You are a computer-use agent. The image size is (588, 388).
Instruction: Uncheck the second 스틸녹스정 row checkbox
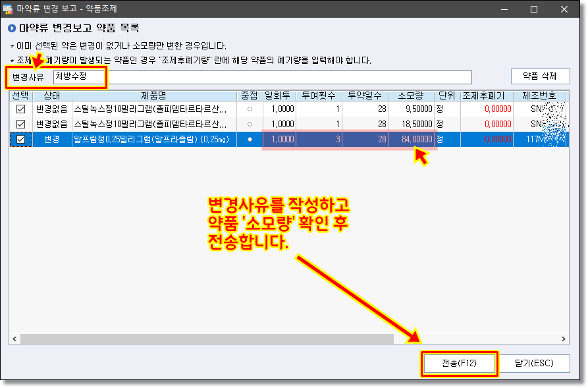coord(20,124)
